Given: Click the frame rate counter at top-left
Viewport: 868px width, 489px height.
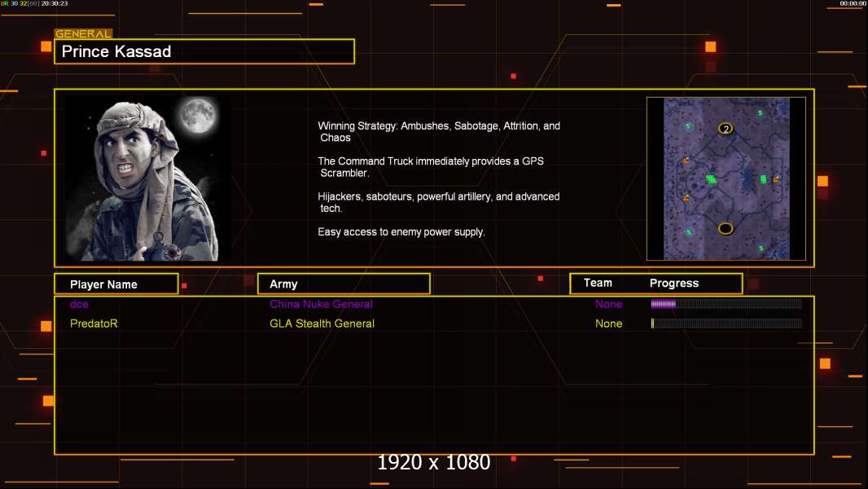Looking at the screenshot, I should (34, 3).
